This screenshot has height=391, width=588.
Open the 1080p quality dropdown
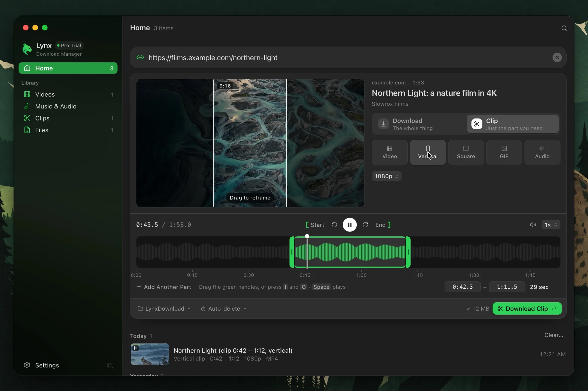point(386,176)
